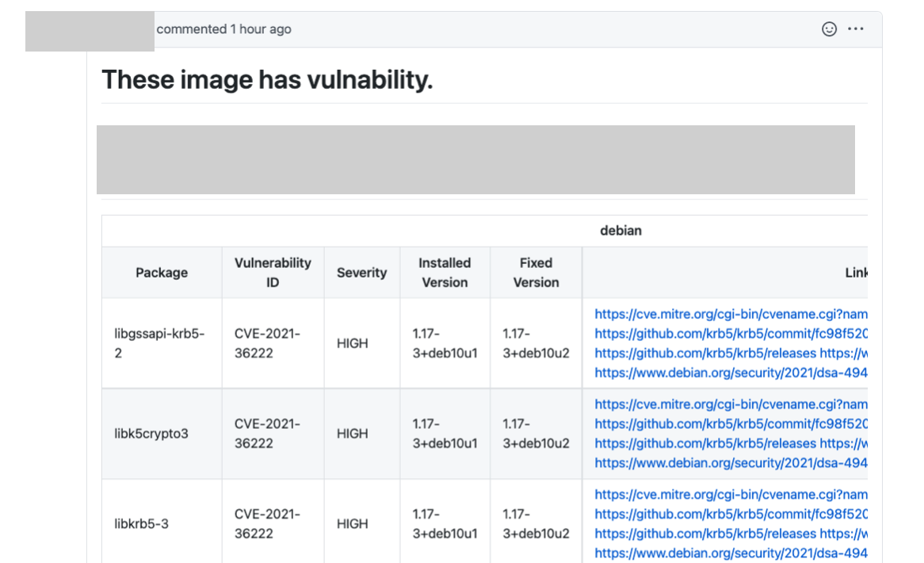Image resolution: width=924 pixels, height=563 pixels.
Task: Add an emoji reaction to the comment
Action: pyautogui.click(x=829, y=29)
